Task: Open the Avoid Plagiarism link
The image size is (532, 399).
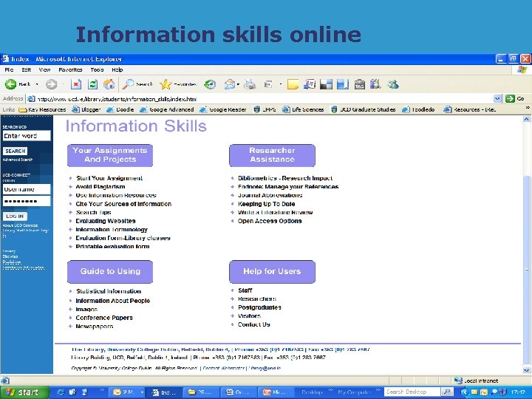Action: click(x=100, y=187)
